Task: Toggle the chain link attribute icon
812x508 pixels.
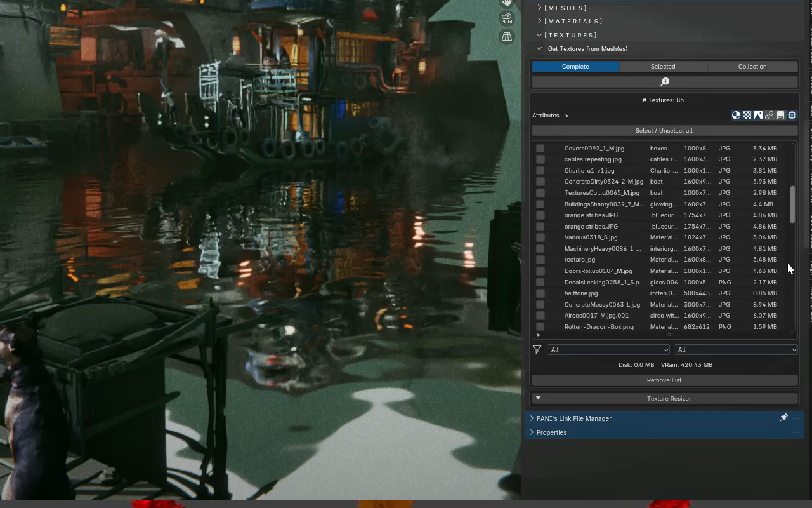Action: coord(769,116)
